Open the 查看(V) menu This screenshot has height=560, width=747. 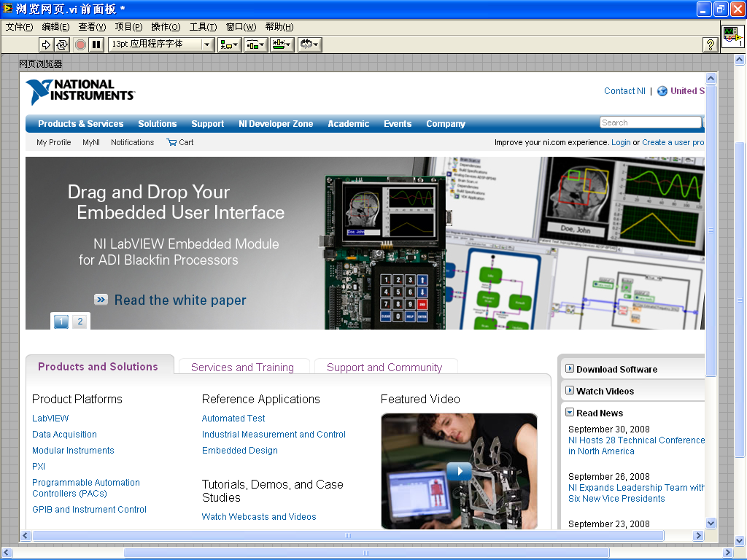[x=92, y=27]
